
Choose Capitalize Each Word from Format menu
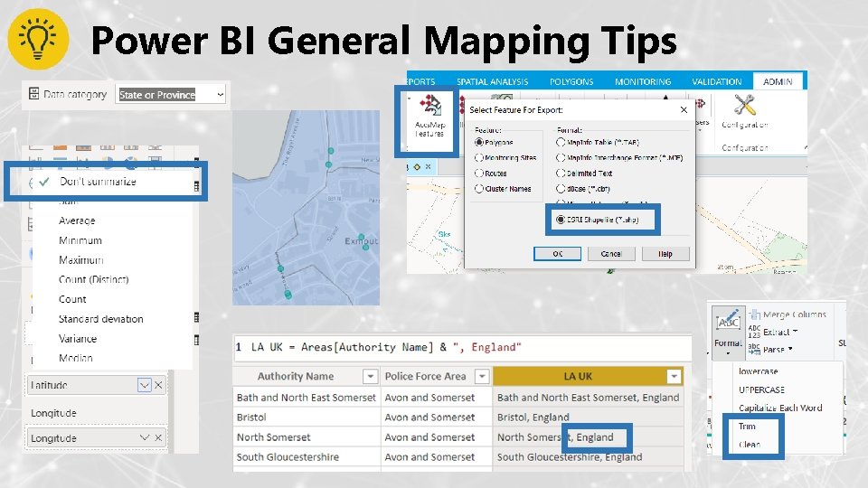(x=780, y=408)
